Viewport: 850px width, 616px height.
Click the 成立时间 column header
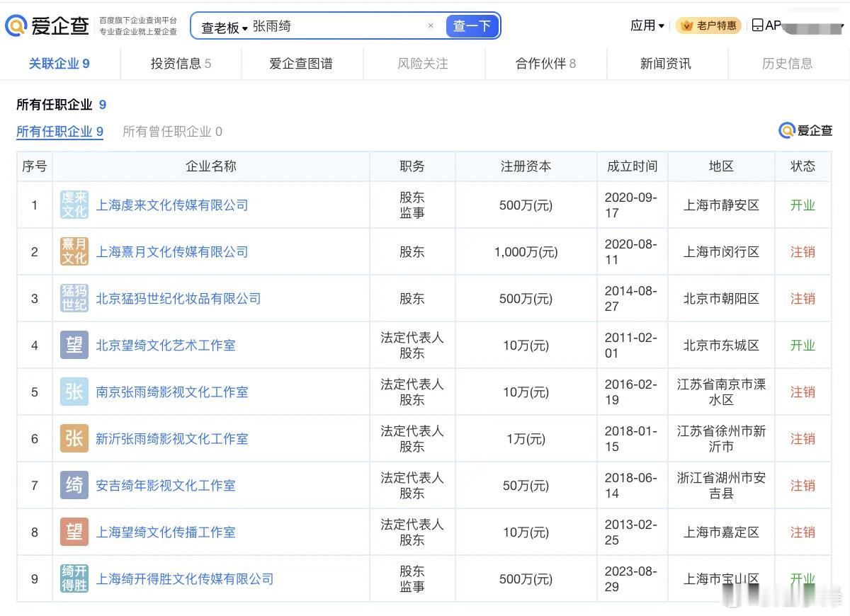click(x=632, y=166)
